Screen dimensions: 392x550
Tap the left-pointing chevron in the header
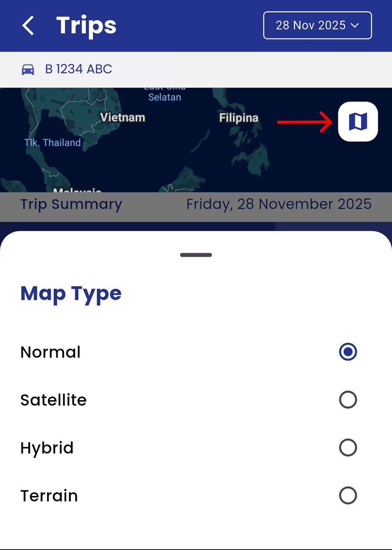(x=28, y=25)
